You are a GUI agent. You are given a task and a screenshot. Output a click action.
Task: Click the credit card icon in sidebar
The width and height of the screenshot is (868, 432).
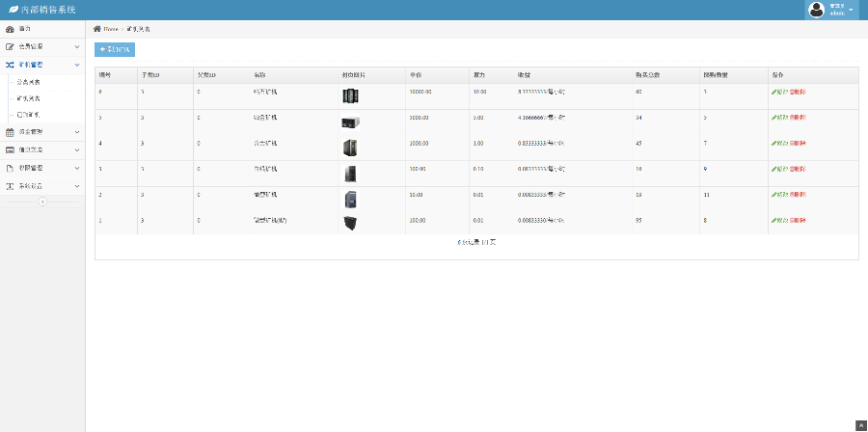pyautogui.click(x=10, y=149)
